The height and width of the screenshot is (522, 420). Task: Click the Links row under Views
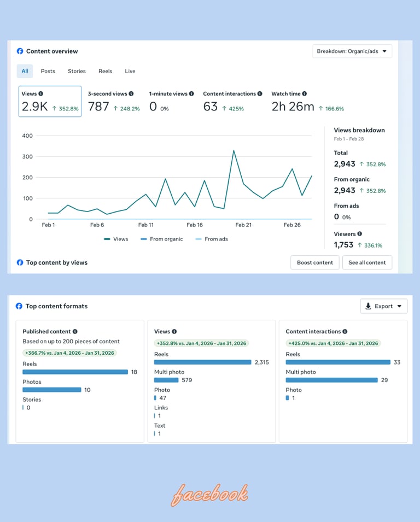point(161,412)
